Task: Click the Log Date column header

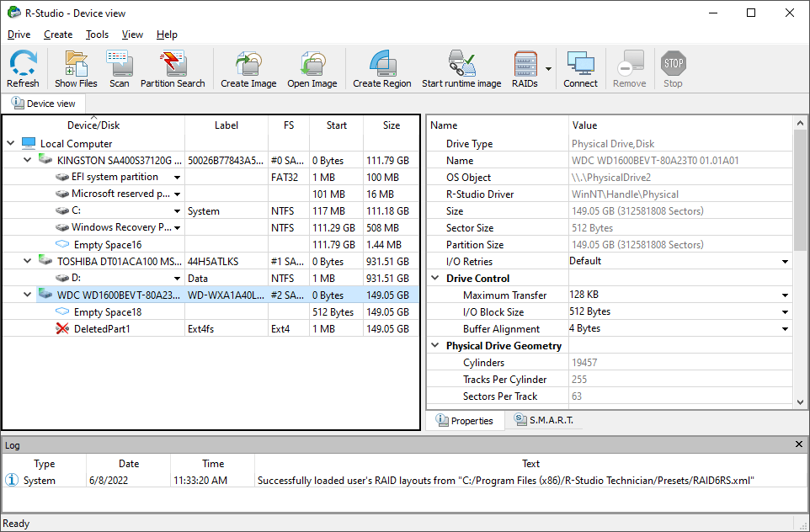Action: pyautogui.click(x=129, y=463)
